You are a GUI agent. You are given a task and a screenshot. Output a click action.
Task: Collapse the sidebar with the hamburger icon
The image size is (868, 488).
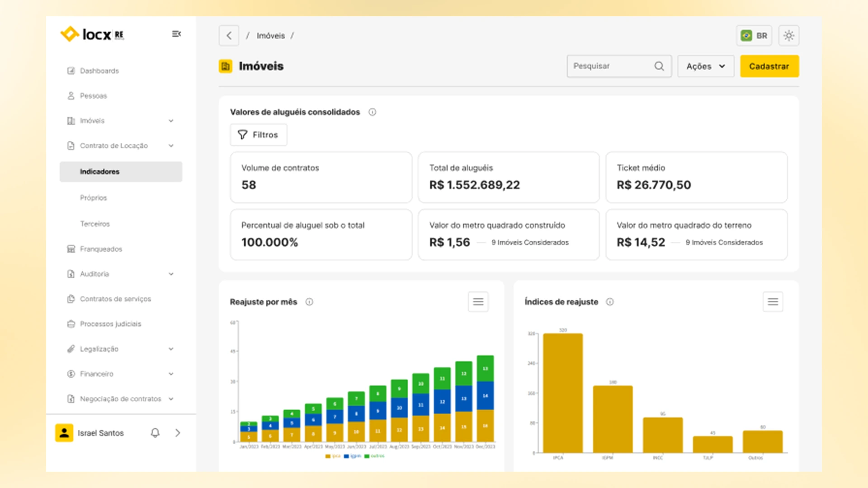[176, 34]
